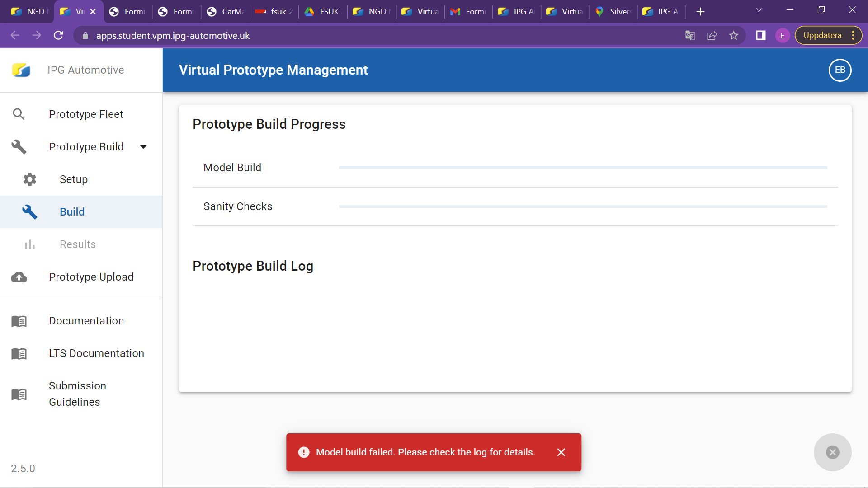The width and height of the screenshot is (868, 488).
Task: Toggle browser side panel
Action: click(761, 35)
